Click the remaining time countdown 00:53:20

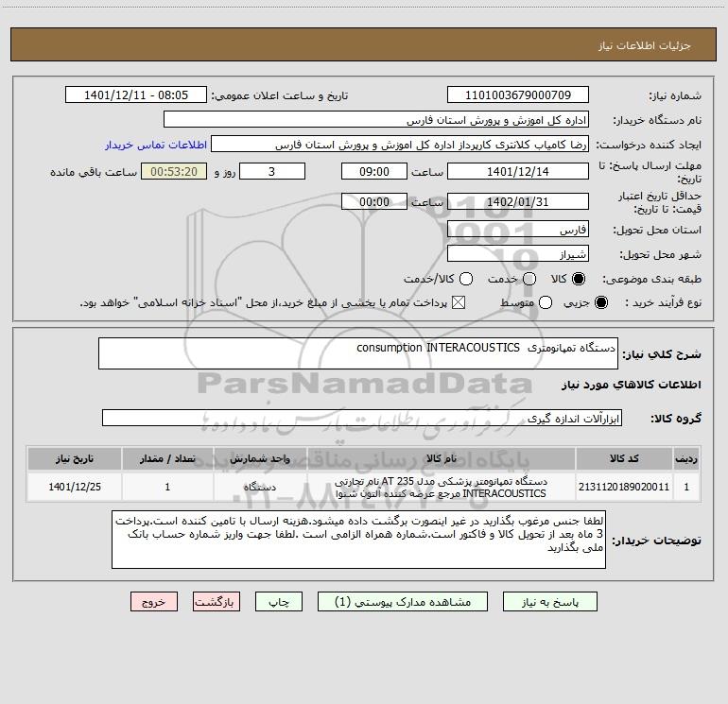pyautogui.click(x=174, y=171)
